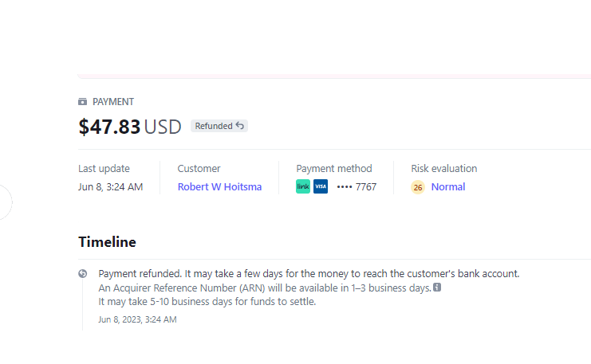Click the Last update date Jun 8, 3:24 AM

tap(110, 187)
